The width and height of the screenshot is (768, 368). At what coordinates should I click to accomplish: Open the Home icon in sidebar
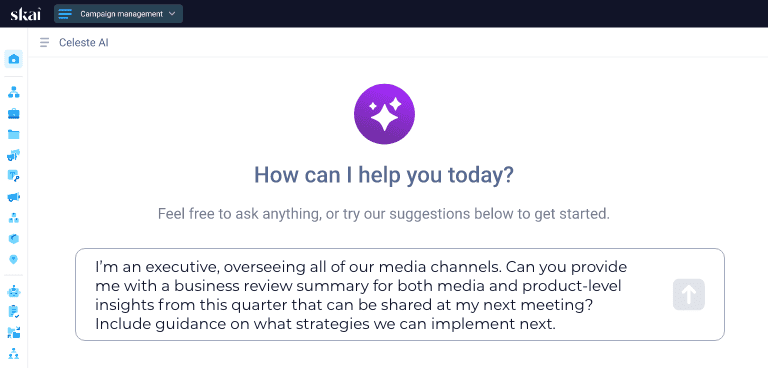click(x=14, y=59)
